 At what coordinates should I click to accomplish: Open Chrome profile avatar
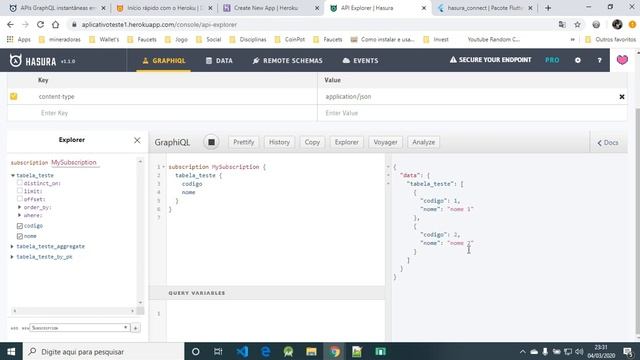617,24
